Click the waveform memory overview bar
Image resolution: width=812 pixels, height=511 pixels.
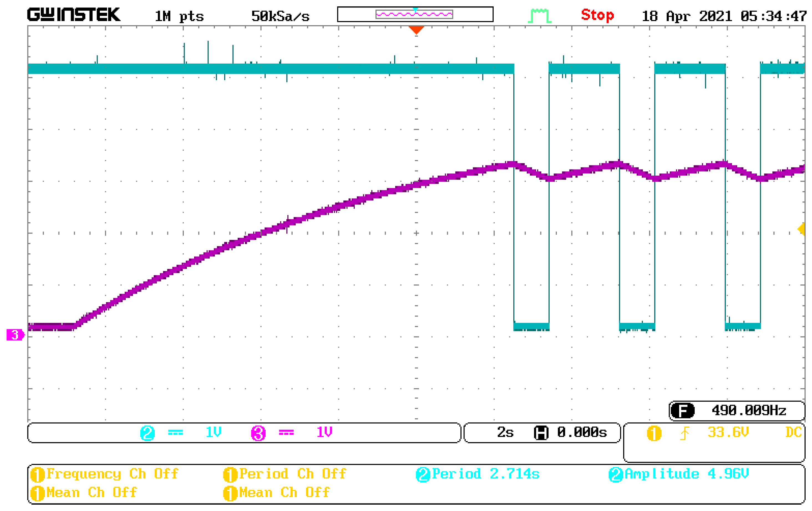click(415, 14)
